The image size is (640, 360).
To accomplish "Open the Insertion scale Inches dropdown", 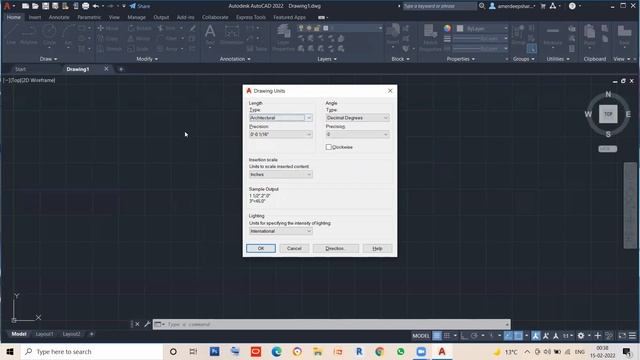I will pos(281,174).
